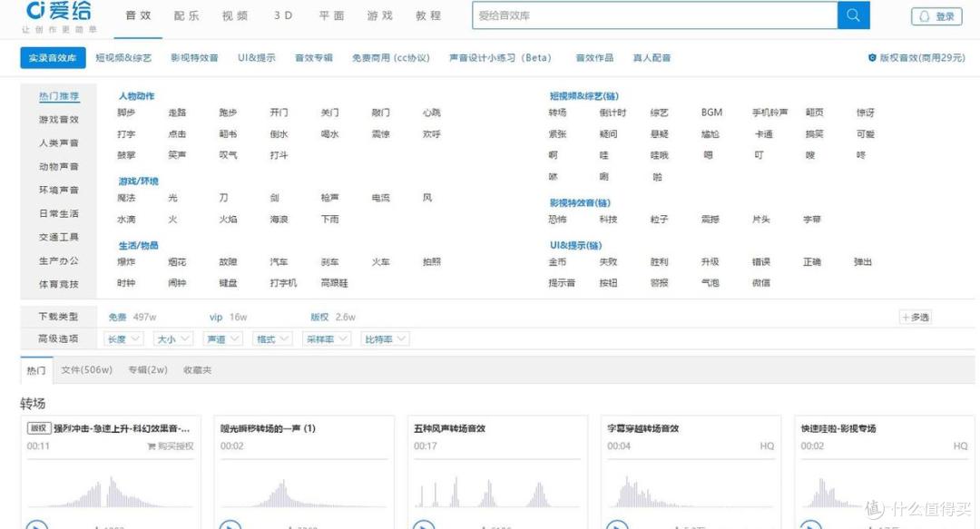Open the 影视特效音 sub-navigation link

pos(194,57)
